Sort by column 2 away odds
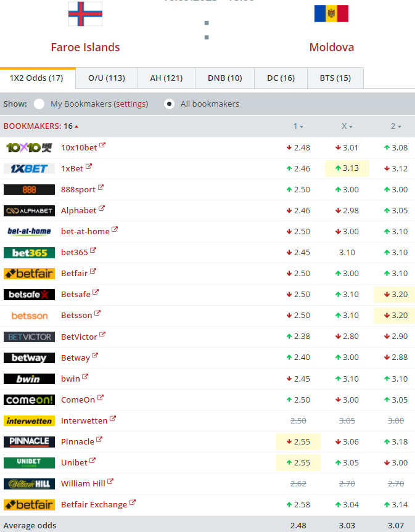 point(395,126)
